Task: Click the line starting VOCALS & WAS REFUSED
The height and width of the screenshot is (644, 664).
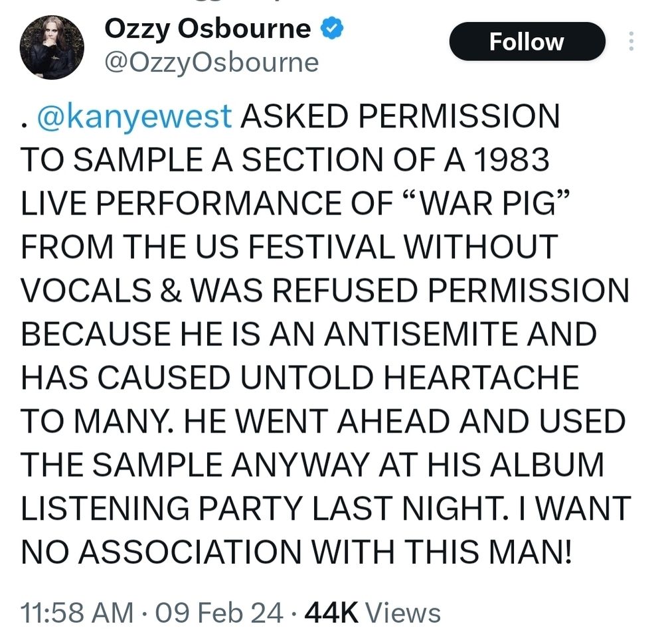Action: tap(325, 290)
